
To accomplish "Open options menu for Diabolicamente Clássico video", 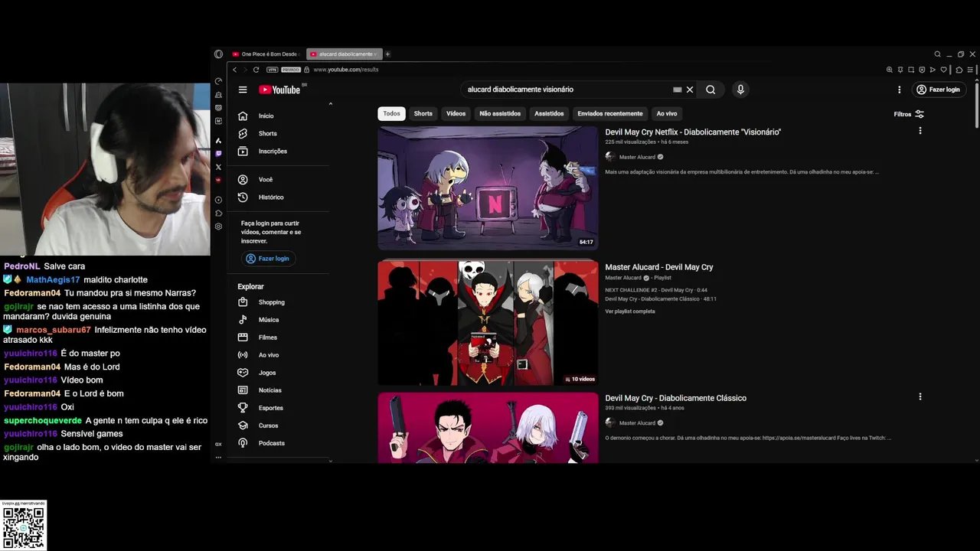I will (x=920, y=396).
